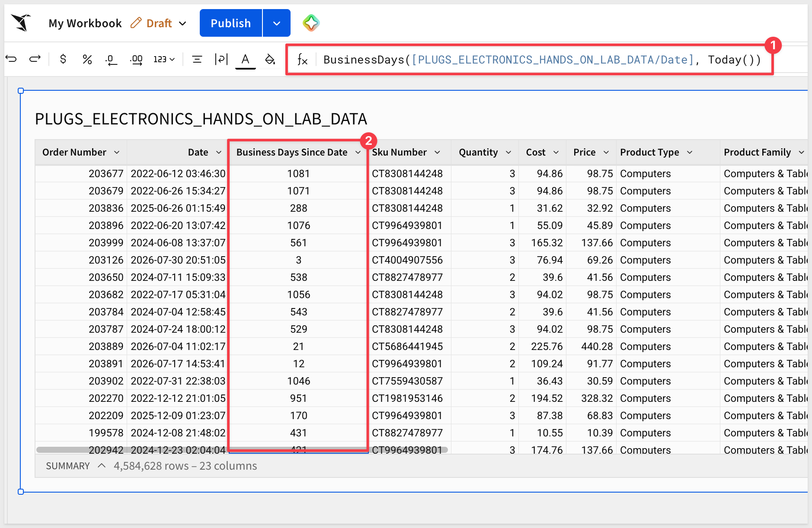
Task: Click the Publish button
Action: 231,23
